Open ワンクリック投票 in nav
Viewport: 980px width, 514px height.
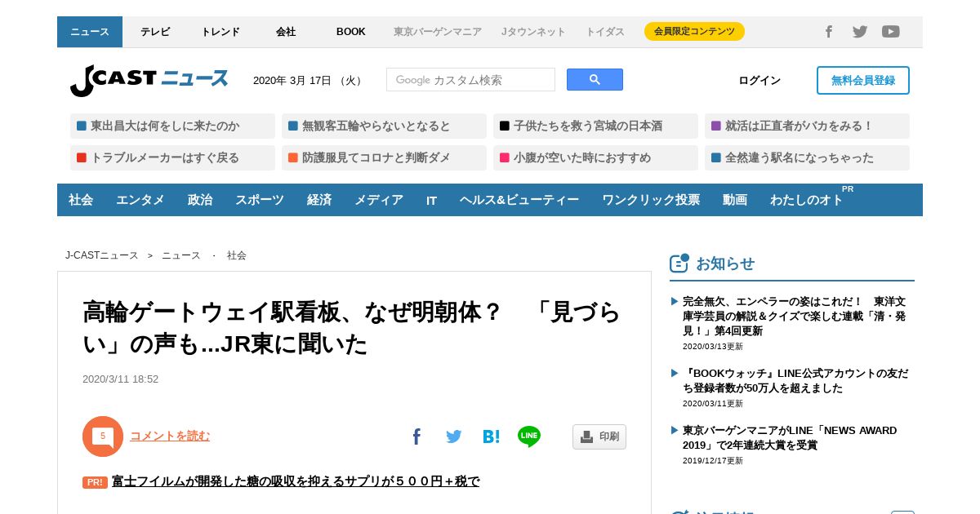651,200
